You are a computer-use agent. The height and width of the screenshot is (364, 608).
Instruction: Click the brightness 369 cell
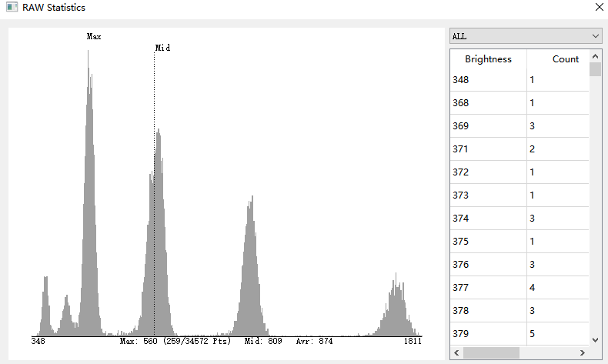[x=488, y=126]
